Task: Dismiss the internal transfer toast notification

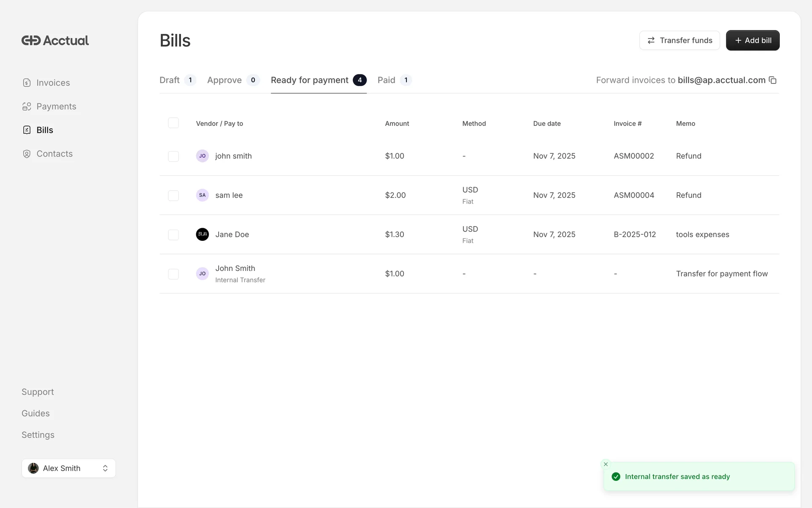Action: [x=606, y=464]
